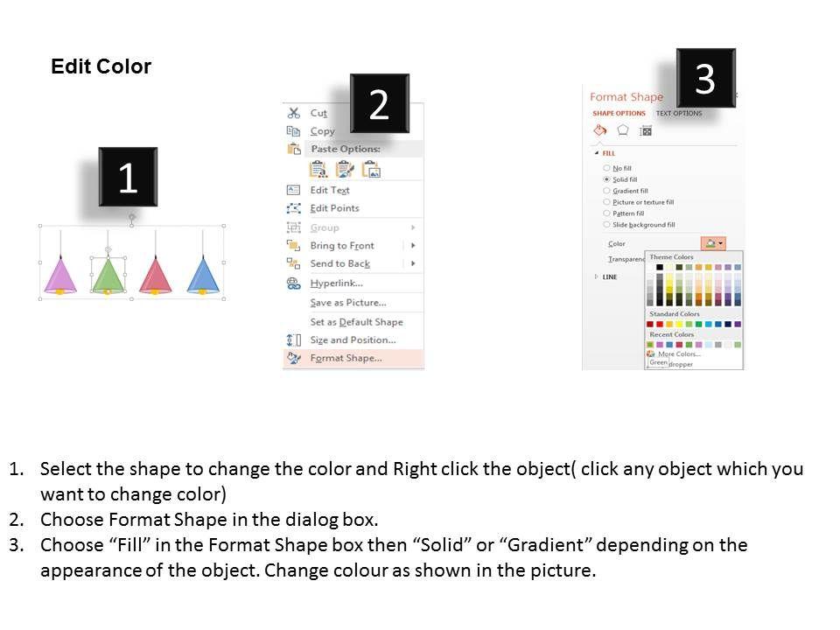Click the Cut scissors icon
The height and width of the screenshot is (630, 840).
coord(294,113)
